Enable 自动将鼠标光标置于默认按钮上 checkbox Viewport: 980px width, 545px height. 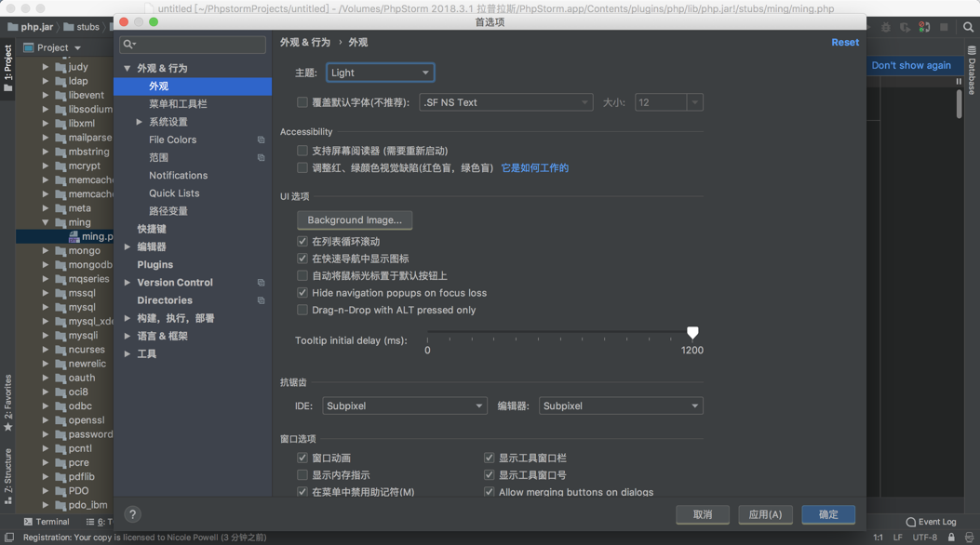click(x=302, y=276)
